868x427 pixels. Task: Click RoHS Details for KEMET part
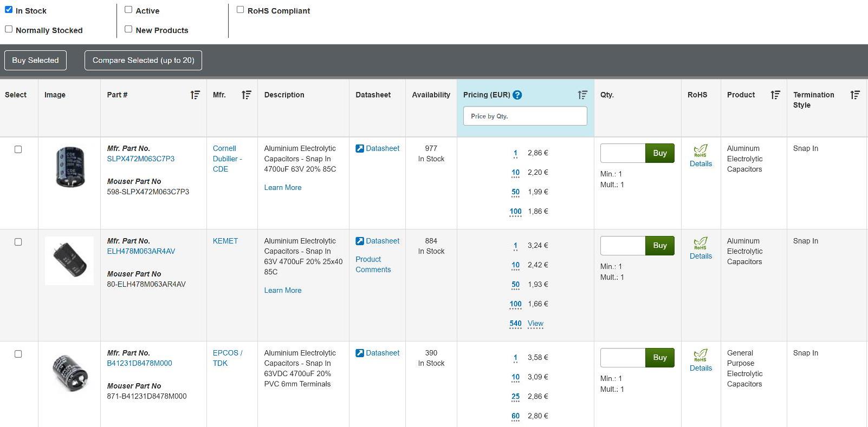tap(701, 256)
